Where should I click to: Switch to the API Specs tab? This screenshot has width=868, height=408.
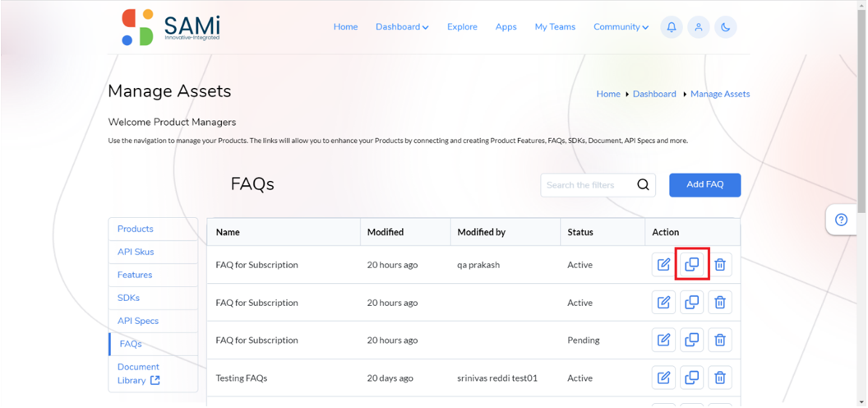click(138, 321)
